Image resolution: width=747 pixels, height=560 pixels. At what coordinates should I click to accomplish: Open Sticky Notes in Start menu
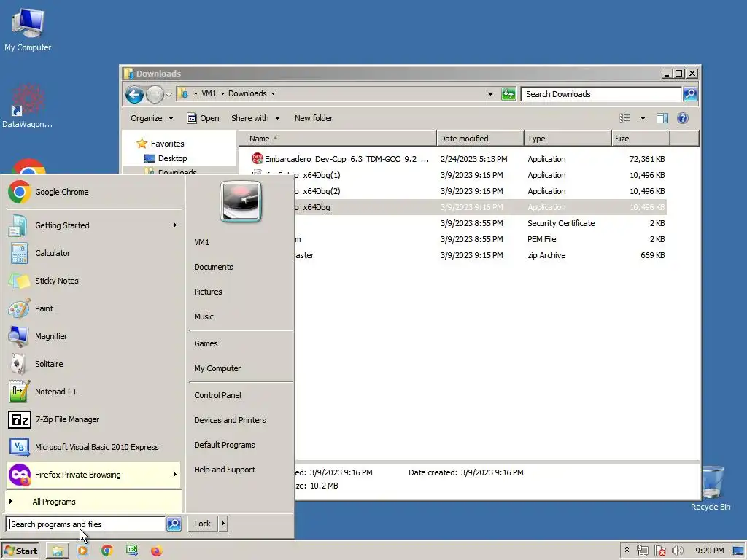(94, 281)
